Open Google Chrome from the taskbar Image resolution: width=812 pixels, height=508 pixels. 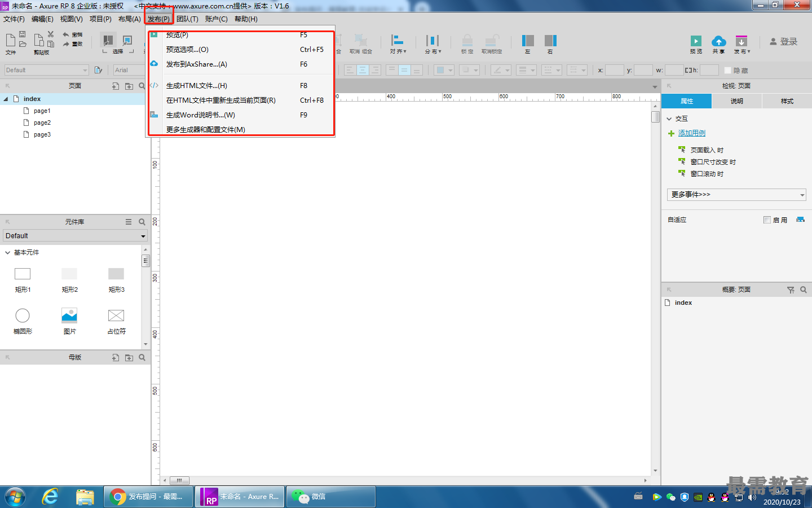(x=149, y=497)
